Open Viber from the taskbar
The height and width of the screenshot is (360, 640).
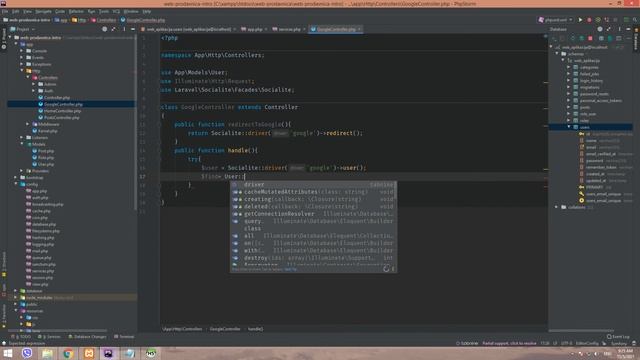click(27, 353)
